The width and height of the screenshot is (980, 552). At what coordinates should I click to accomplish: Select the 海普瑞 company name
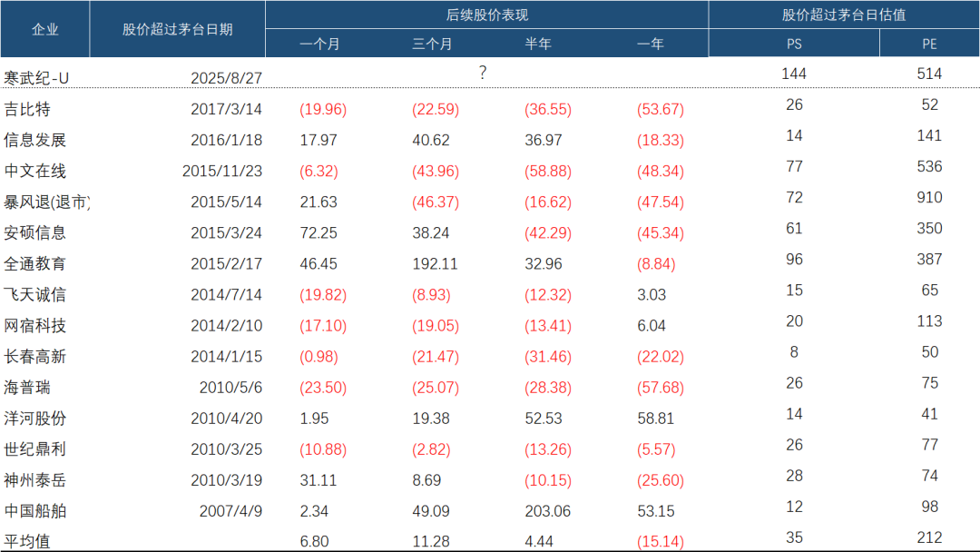(x=27, y=388)
